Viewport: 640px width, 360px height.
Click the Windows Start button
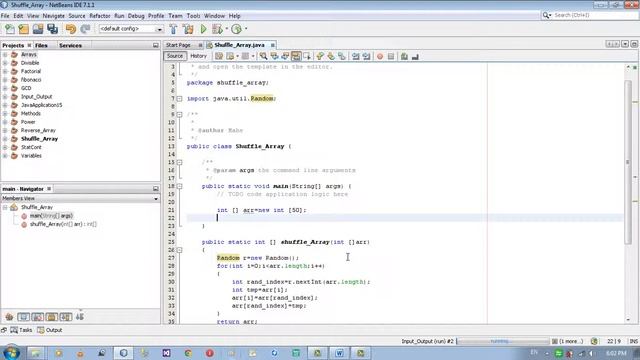point(11,353)
